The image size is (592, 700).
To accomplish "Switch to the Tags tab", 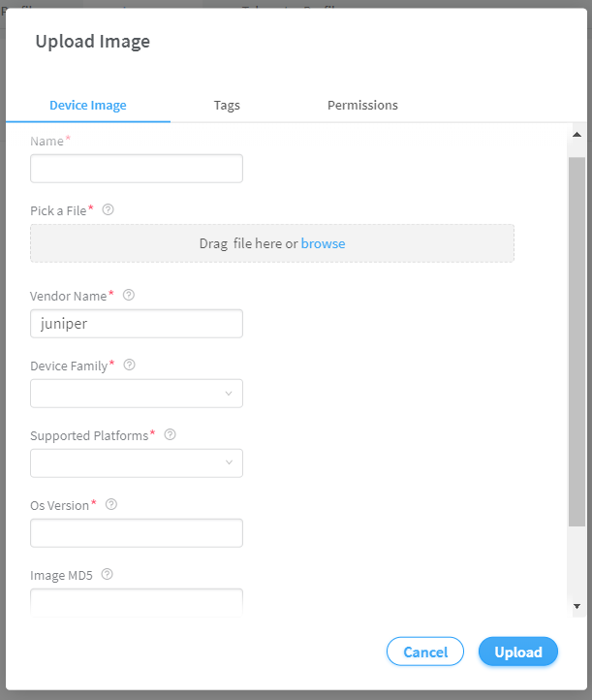I will click(x=227, y=105).
